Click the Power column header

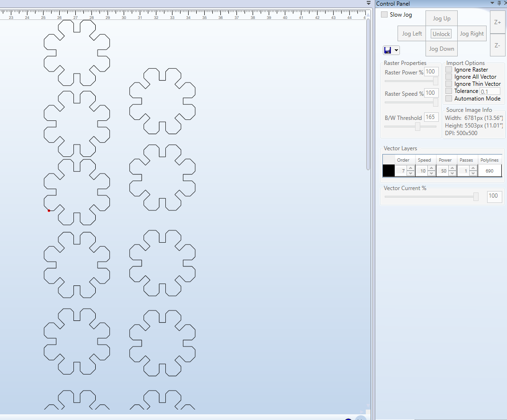[445, 160]
